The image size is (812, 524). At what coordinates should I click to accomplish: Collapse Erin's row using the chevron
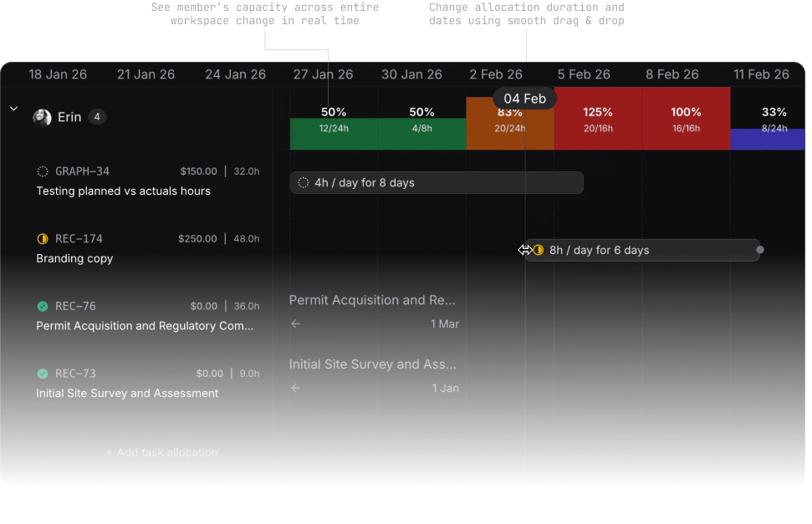coord(13,109)
